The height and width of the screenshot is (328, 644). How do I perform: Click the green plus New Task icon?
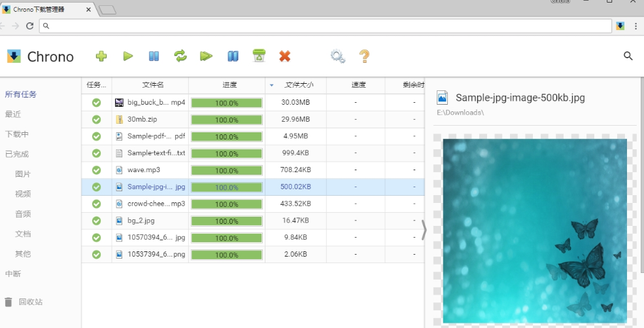101,56
